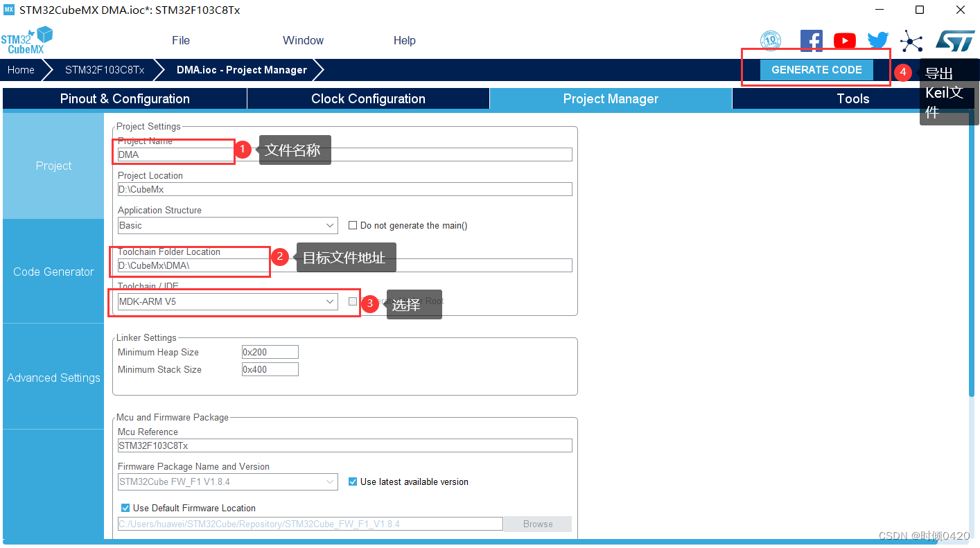Screen dimensions: 980x548
Task: Edit the Minimum Stack Size field
Action: pyautogui.click(x=270, y=369)
